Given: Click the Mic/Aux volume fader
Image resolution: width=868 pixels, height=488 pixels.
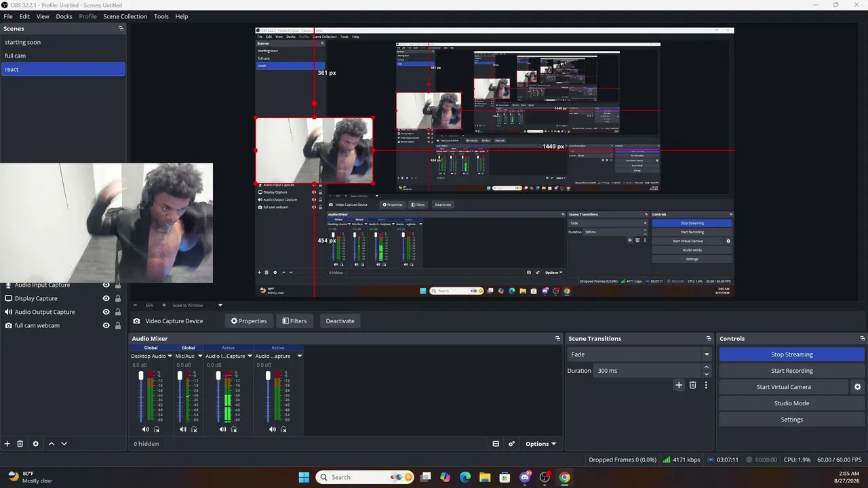Looking at the screenshot, I should click(x=180, y=396).
